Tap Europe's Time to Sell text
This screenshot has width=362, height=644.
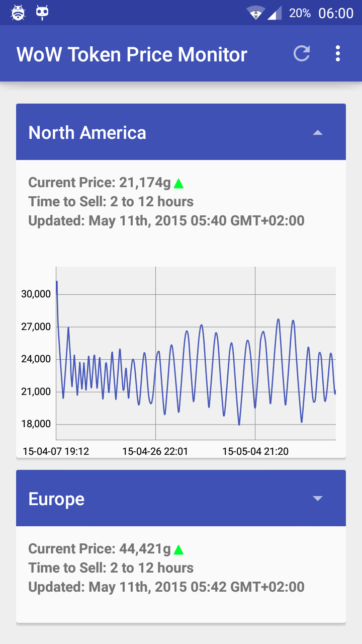point(111,568)
